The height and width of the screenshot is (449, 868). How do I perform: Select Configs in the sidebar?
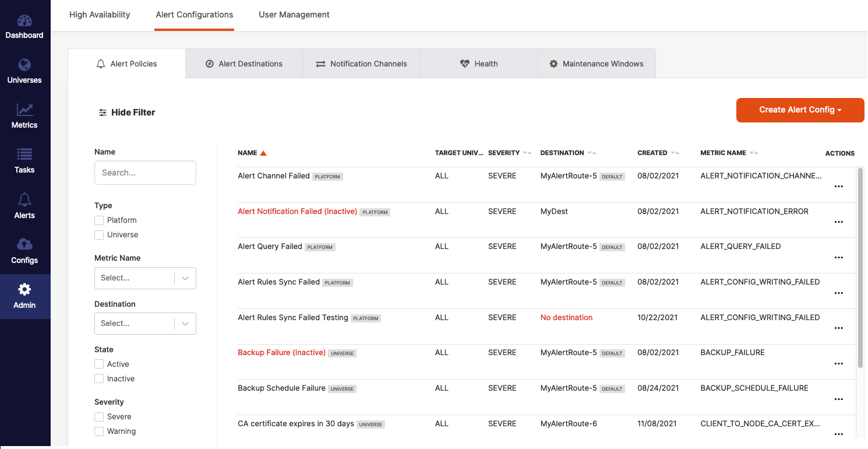[24, 251]
